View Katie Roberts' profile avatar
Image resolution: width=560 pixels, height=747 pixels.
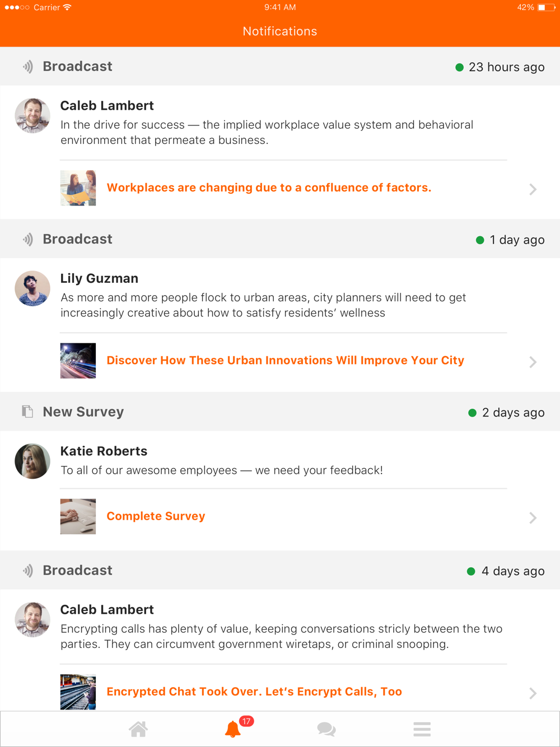(x=32, y=461)
